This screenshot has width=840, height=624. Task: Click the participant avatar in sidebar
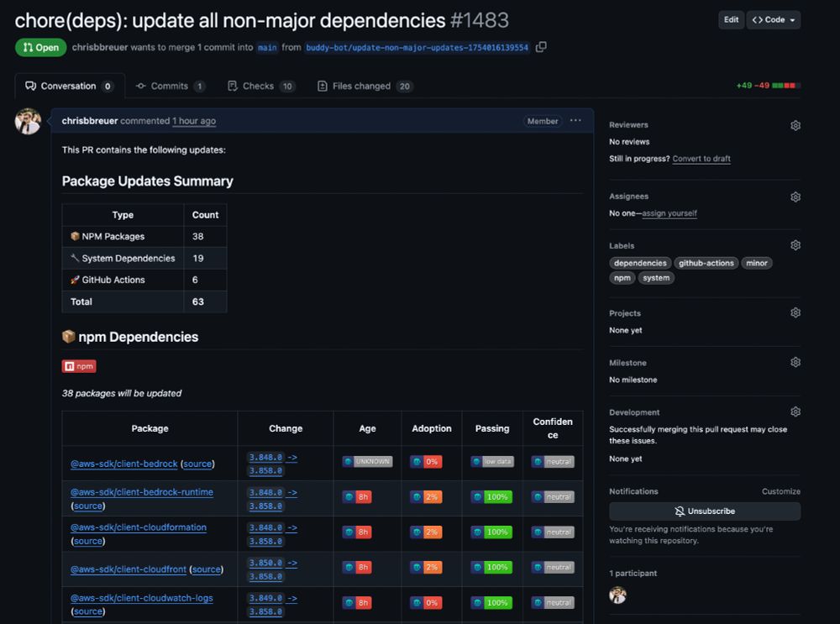click(x=617, y=595)
